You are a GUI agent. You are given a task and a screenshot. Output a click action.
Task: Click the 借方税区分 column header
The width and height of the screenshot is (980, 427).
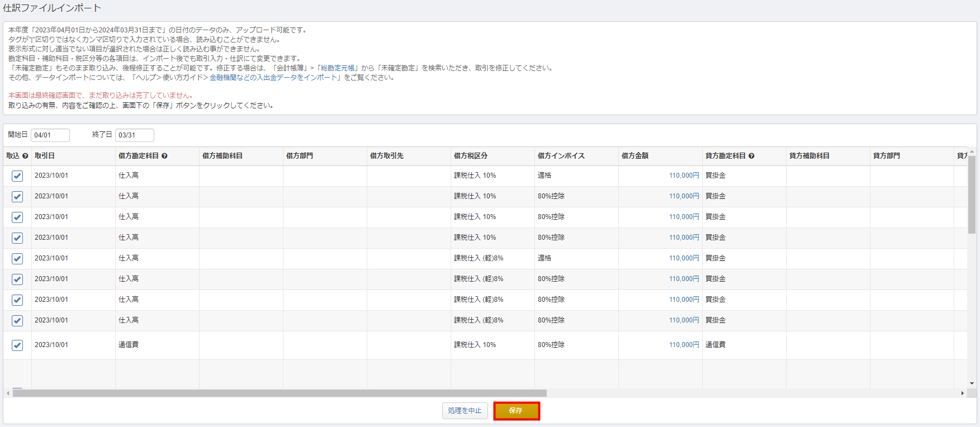point(471,156)
